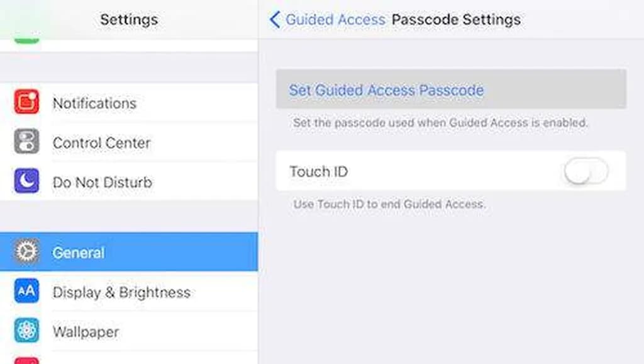
Task: Tap the Touch ID row label
Action: pyautogui.click(x=318, y=171)
